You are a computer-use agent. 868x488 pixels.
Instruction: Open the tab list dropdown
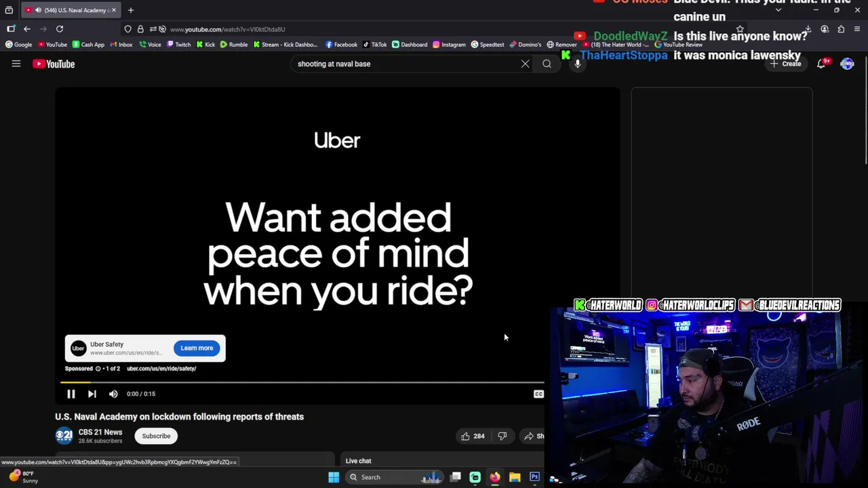pos(778,10)
